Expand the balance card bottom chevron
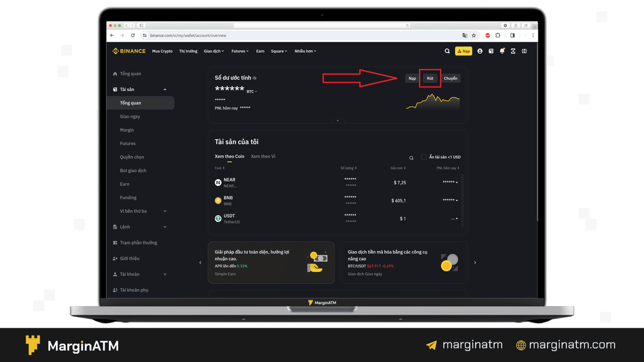This screenshot has width=644, height=362. click(x=338, y=120)
